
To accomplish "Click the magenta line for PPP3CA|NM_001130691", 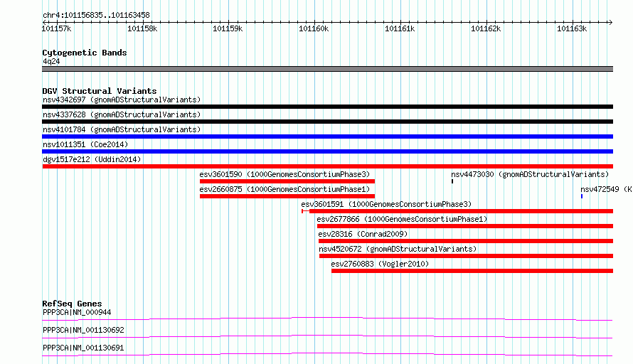I will click(x=327, y=354).
